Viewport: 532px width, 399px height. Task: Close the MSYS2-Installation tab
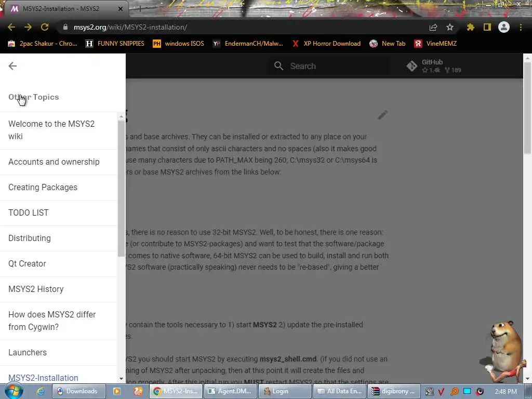coord(121,9)
